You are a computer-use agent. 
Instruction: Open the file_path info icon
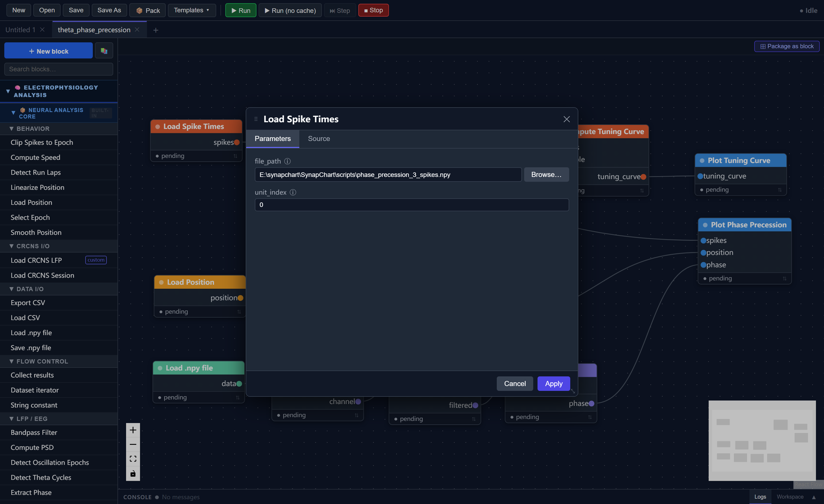pyautogui.click(x=287, y=161)
